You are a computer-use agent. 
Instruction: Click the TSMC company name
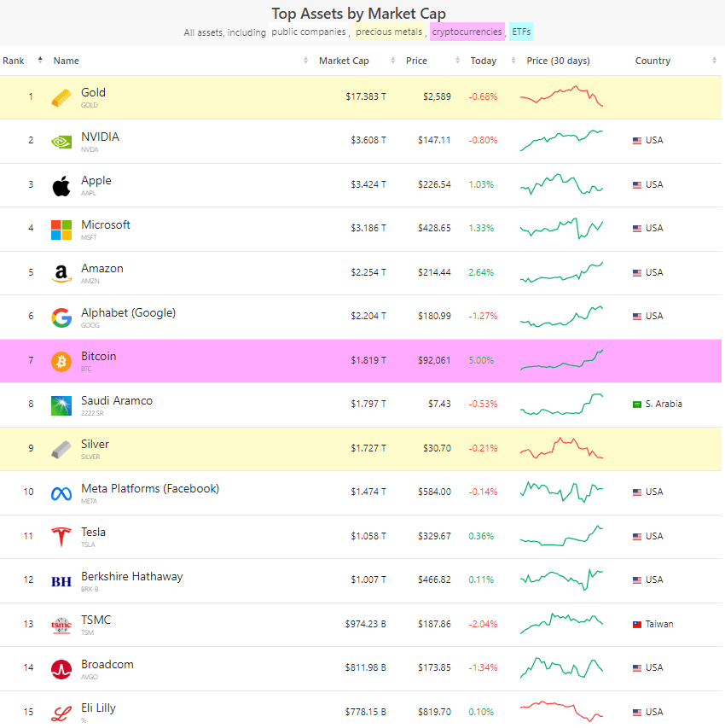pyautogui.click(x=96, y=620)
